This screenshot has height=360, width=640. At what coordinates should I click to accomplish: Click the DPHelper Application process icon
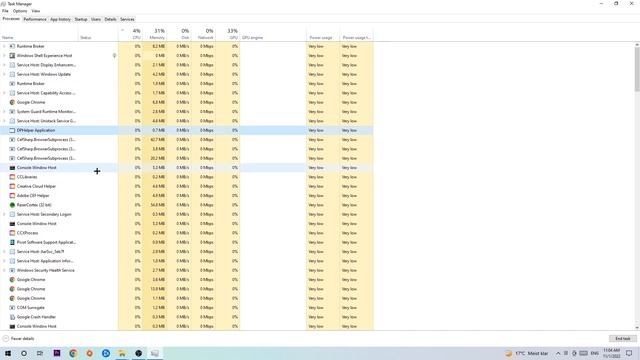coord(12,130)
